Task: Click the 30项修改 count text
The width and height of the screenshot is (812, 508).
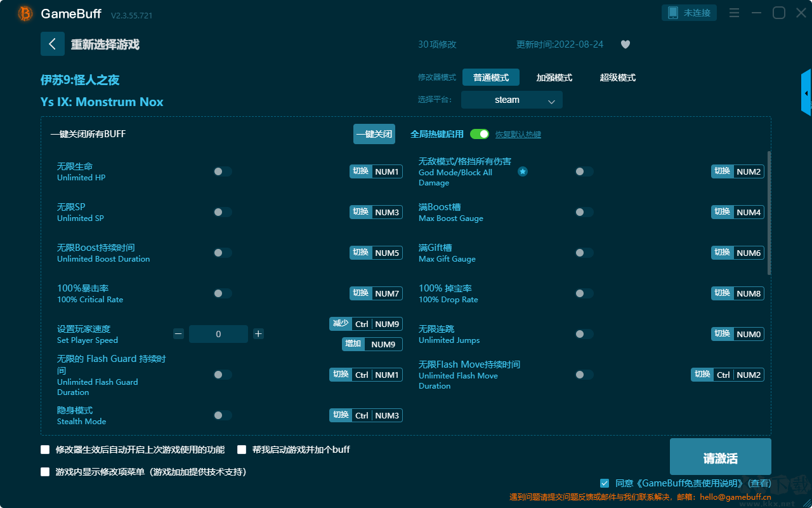Action: 437,44
